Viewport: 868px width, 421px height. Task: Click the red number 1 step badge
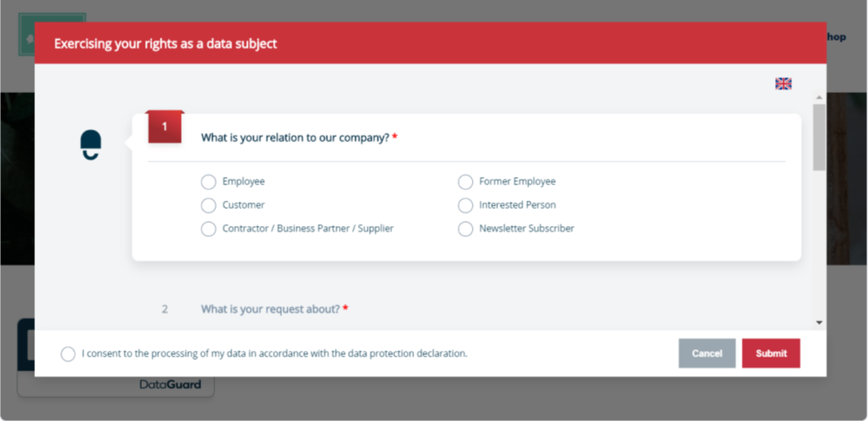(165, 126)
